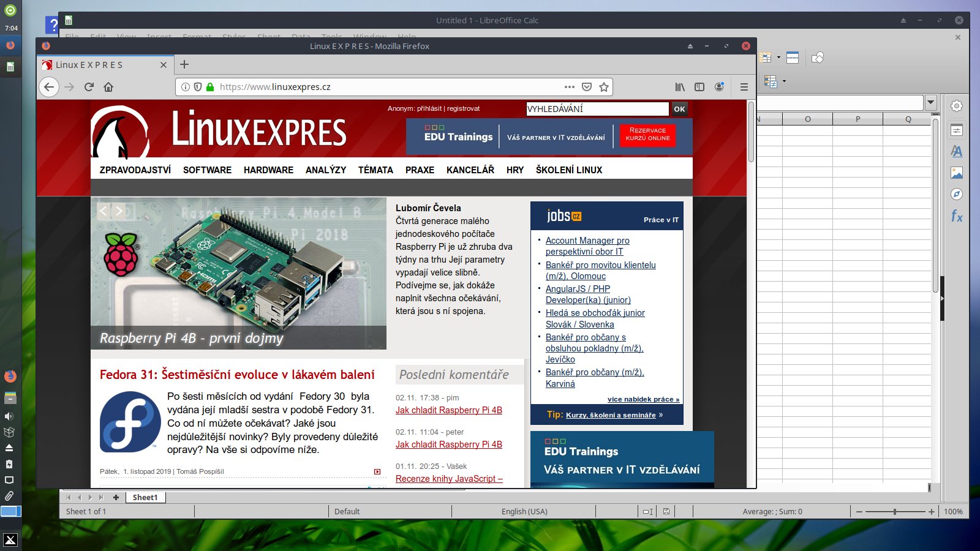The width and height of the screenshot is (980, 551).
Task: Open Properties deck in Calc sidebar
Action: 957,130
